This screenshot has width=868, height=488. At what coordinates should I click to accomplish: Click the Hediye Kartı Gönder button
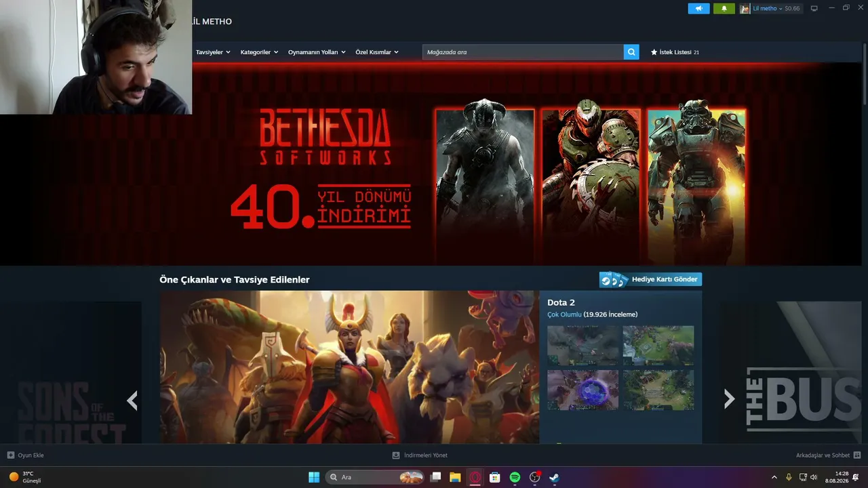[x=650, y=279]
